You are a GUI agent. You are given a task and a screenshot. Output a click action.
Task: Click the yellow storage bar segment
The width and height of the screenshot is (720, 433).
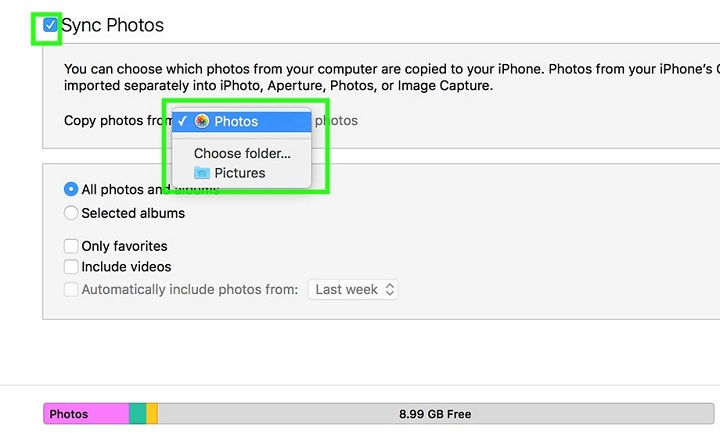[x=152, y=414]
